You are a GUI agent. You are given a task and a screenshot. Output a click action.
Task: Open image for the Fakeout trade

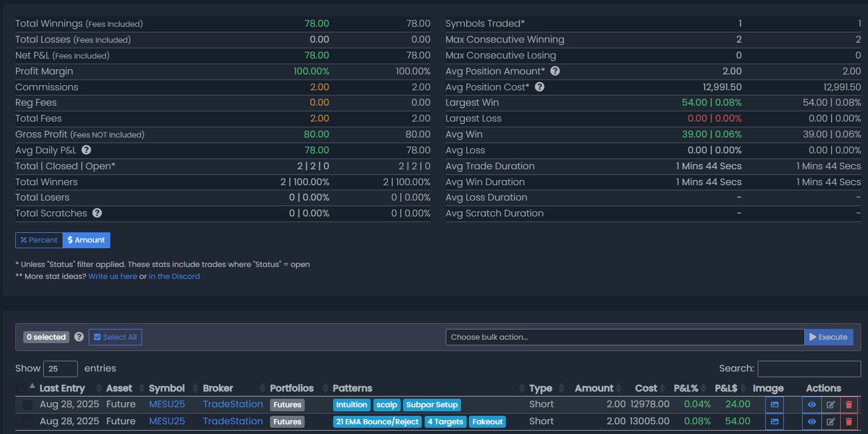tap(774, 422)
